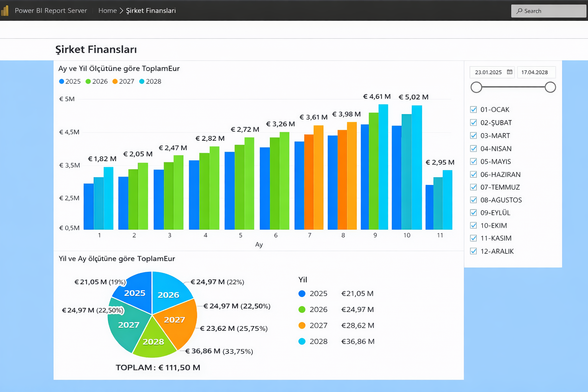Image resolution: width=588 pixels, height=392 pixels.
Task: Toggle the 09-EYLÜL checkbox
Action: coord(474,212)
